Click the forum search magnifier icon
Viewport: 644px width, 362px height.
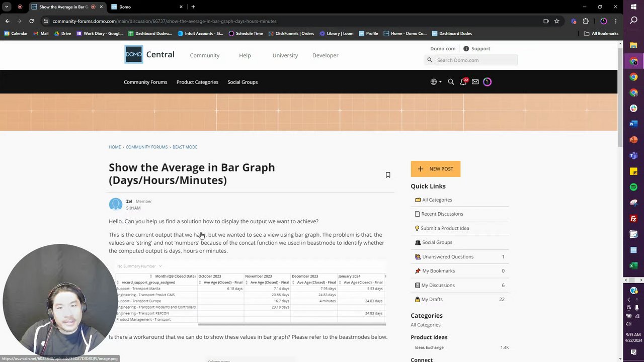coord(451,82)
